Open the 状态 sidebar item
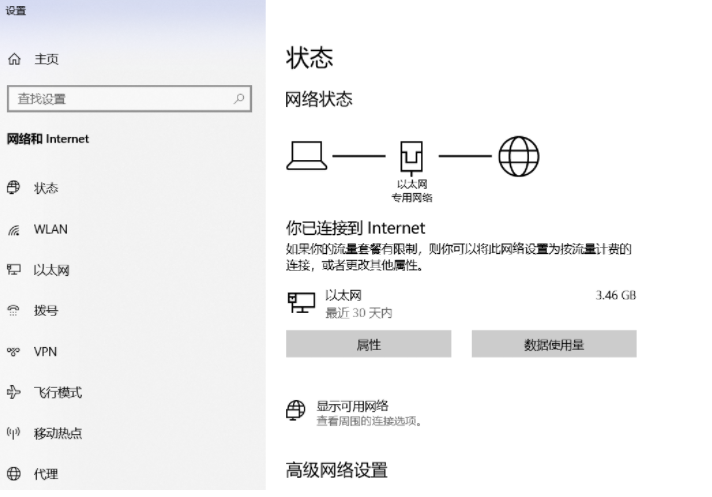The height and width of the screenshot is (497, 712). pyautogui.click(x=46, y=188)
